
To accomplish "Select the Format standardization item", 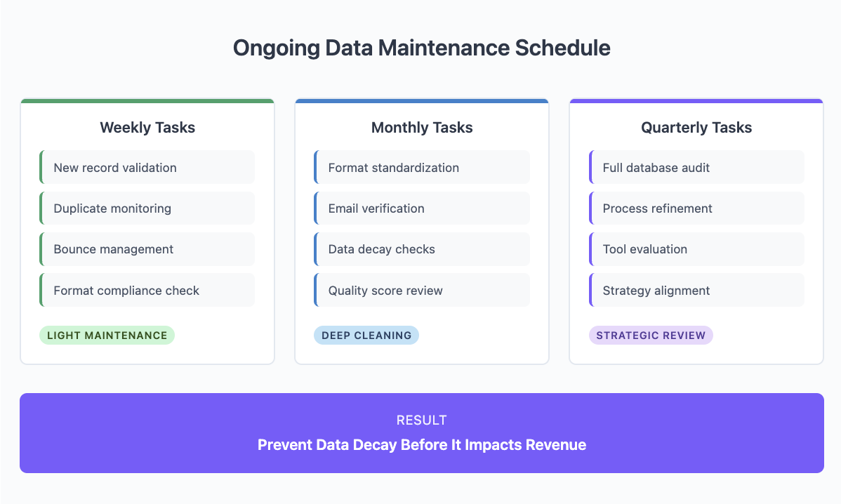I will coord(422,167).
